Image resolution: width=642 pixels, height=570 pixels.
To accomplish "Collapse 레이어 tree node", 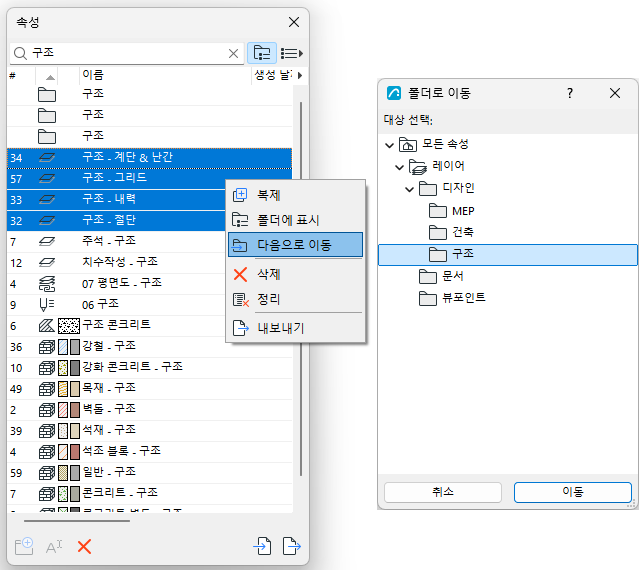I will 400,167.
